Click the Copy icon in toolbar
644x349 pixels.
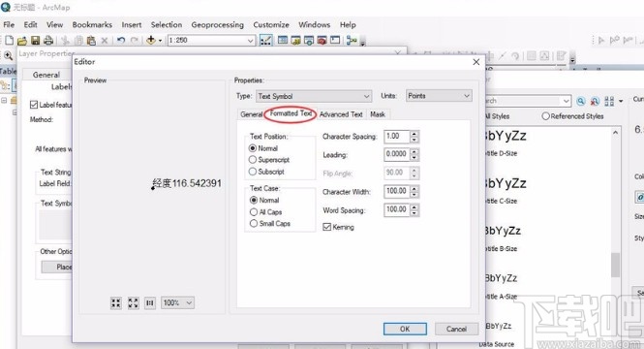tap(78, 41)
